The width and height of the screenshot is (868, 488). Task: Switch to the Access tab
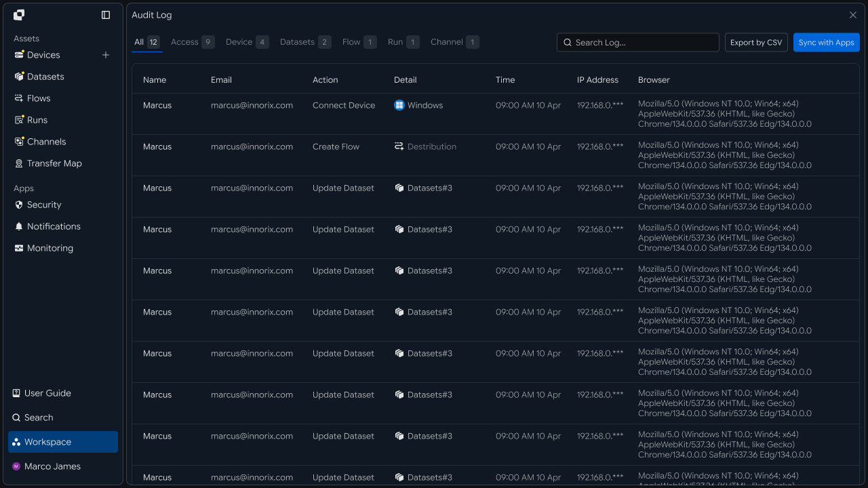pos(193,42)
